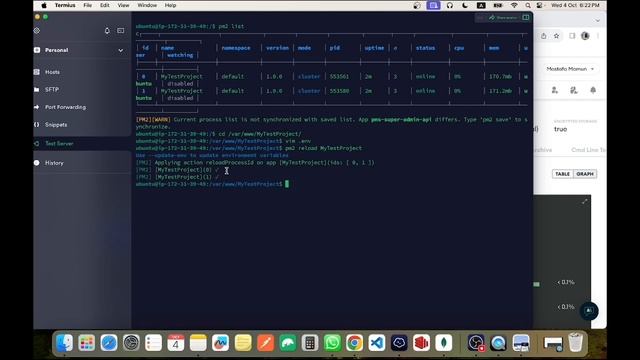
Task: Open MongoDB Compass from the dock
Action: point(444,343)
